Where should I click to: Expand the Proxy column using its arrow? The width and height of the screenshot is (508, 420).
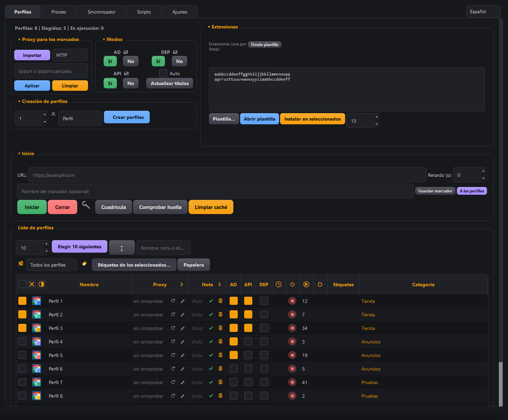[x=182, y=285]
